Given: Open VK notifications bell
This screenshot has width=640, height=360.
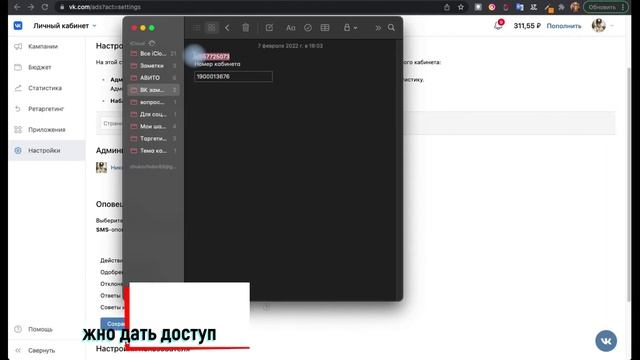Looking at the screenshot, I should [498, 25].
